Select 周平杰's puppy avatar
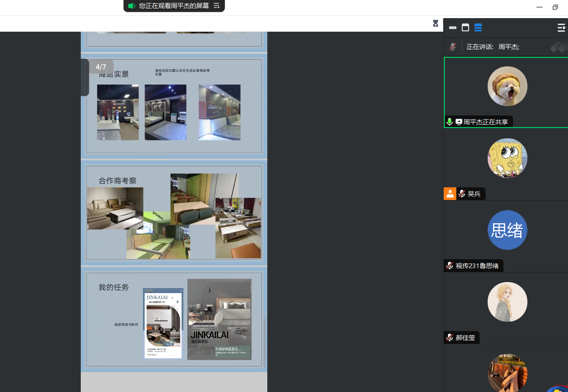 (x=507, y=86)
